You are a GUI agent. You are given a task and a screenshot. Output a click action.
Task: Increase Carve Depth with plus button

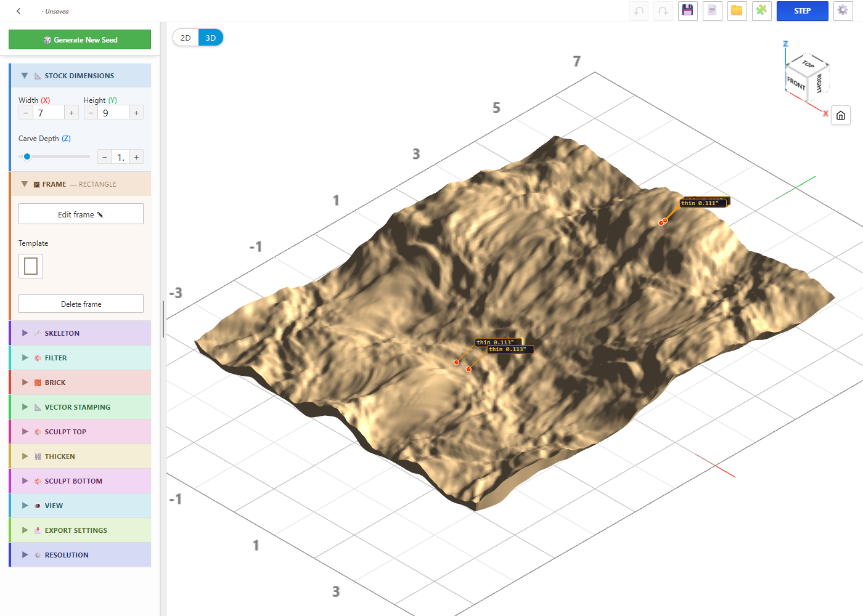[x=136, y=157]
